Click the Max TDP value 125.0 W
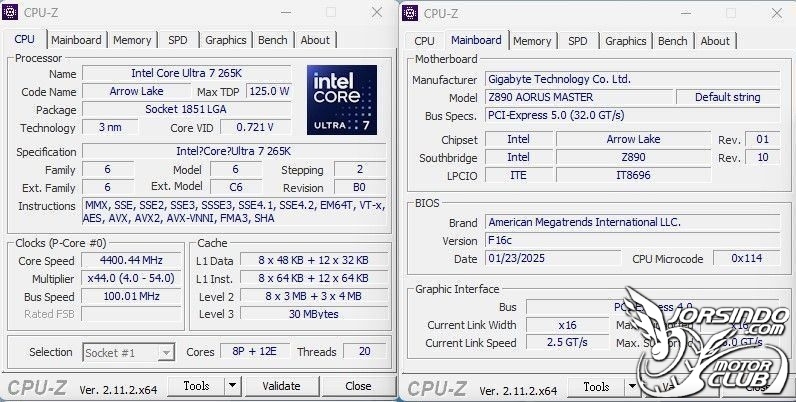This screenshot has height=402, width=796. click(269, 91)
